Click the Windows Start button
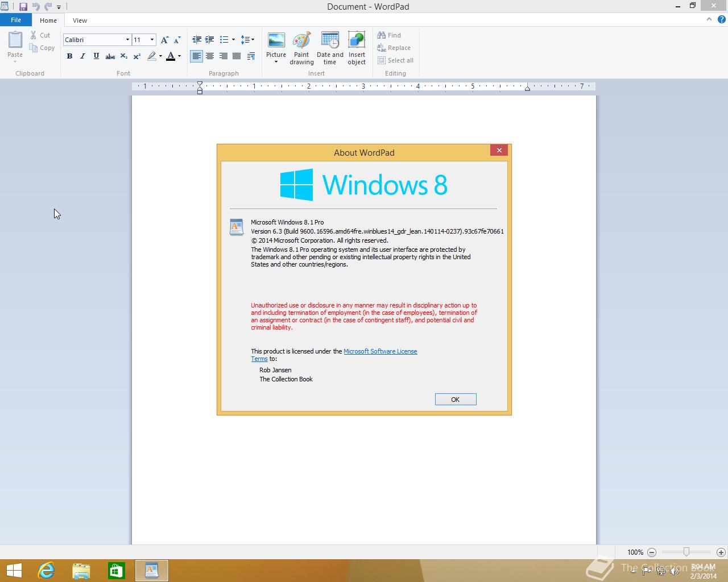This screenshot has height=582, width=728. click(14, 571)
